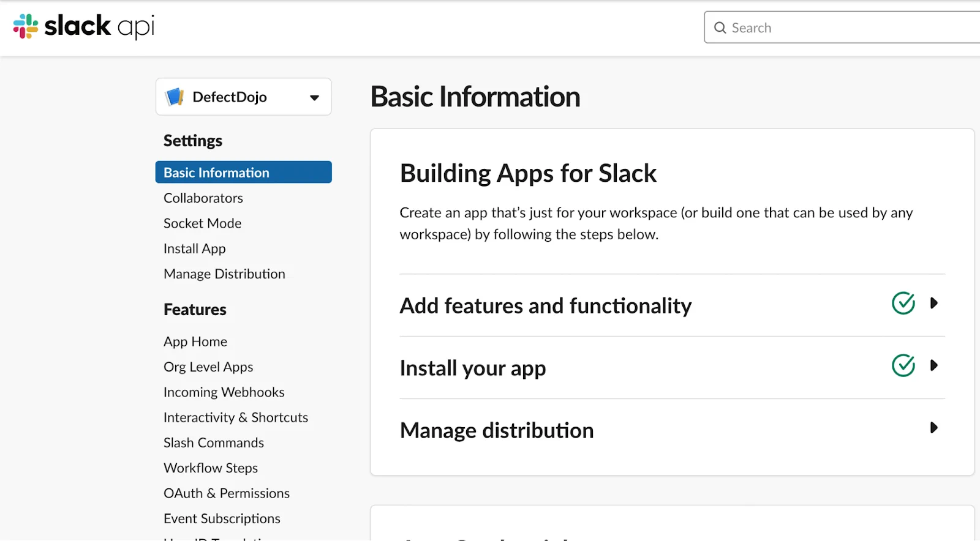The height and width of the screenshot is (541, 980).
Task: Open Interactivity & Shortcuts page
Action: click(235, 417)
